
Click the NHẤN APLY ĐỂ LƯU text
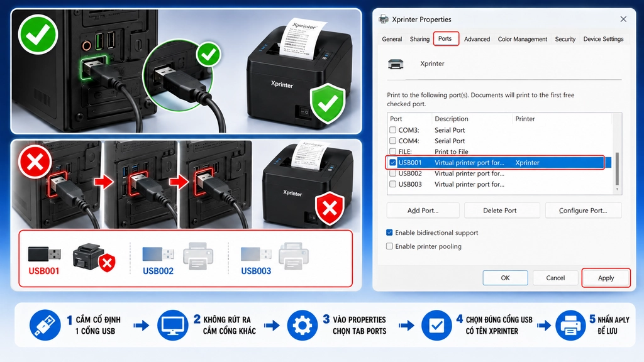pyautogui.click(x=613, y=325)
